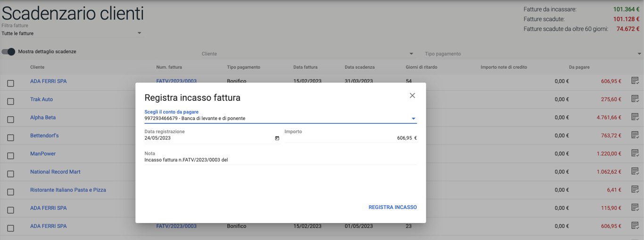
Task: Click payment register icon for 606,95 € top row
Action: (635, 81)
